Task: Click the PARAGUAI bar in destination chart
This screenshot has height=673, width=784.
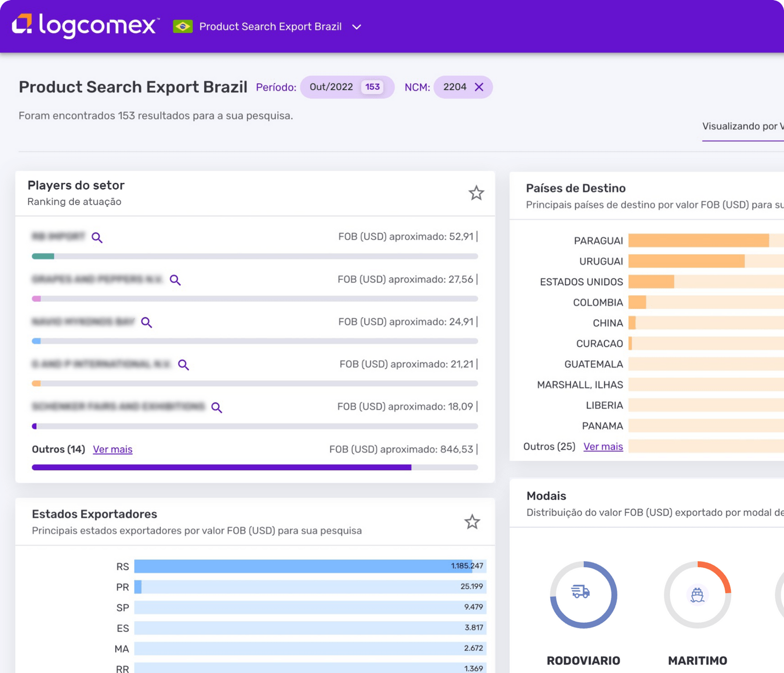Action: pos(698,241)
